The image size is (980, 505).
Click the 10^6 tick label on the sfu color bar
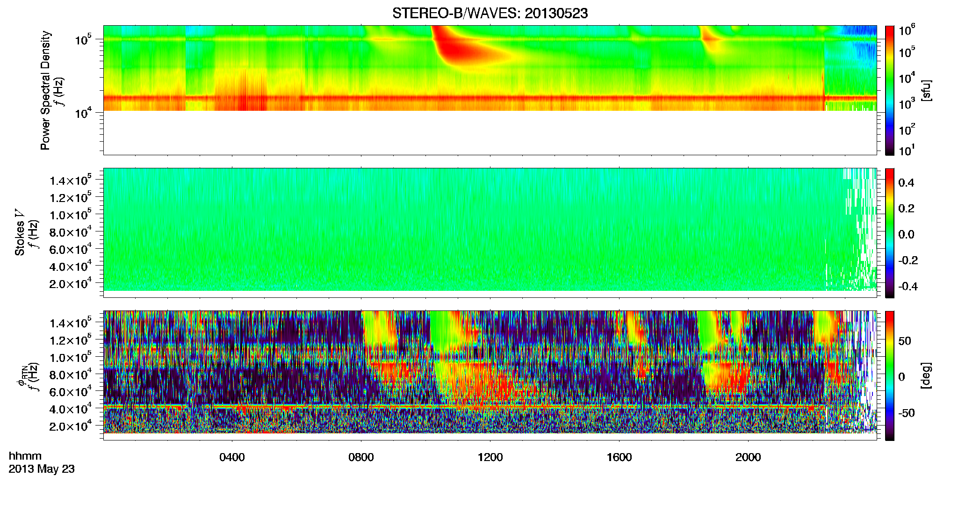[x=907, y=31]
